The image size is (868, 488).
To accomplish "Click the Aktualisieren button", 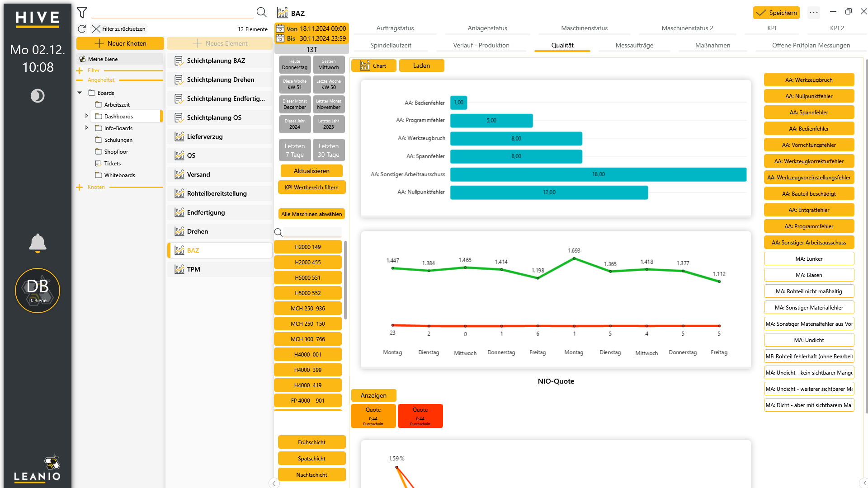I will (x=311, y=171).
